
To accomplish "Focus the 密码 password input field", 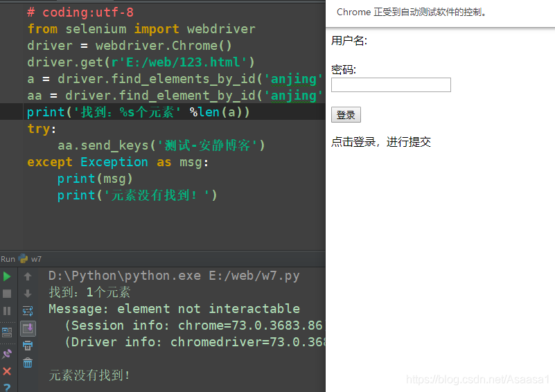I will click(391, 85).
